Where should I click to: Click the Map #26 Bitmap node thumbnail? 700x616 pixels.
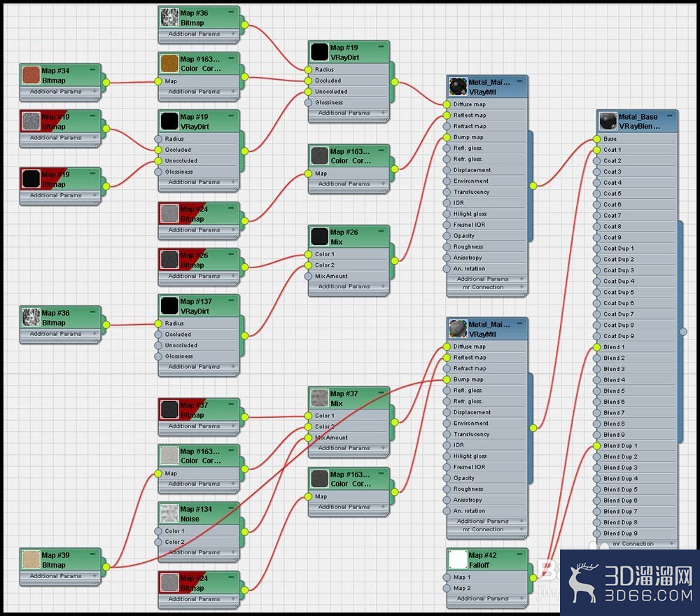pyautogui.click(x=169, y=260)
